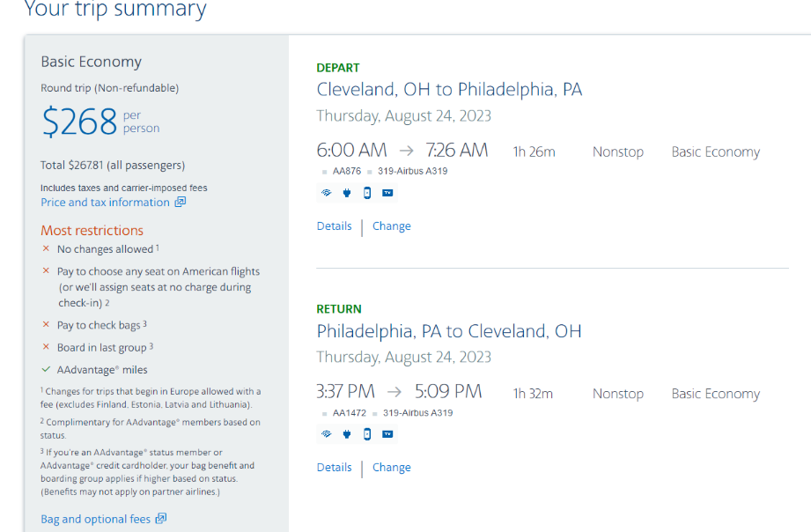The image size is (811, 532).
Task: Click the personal device entertainment icon for AA1472
Action: pos(367,434)
